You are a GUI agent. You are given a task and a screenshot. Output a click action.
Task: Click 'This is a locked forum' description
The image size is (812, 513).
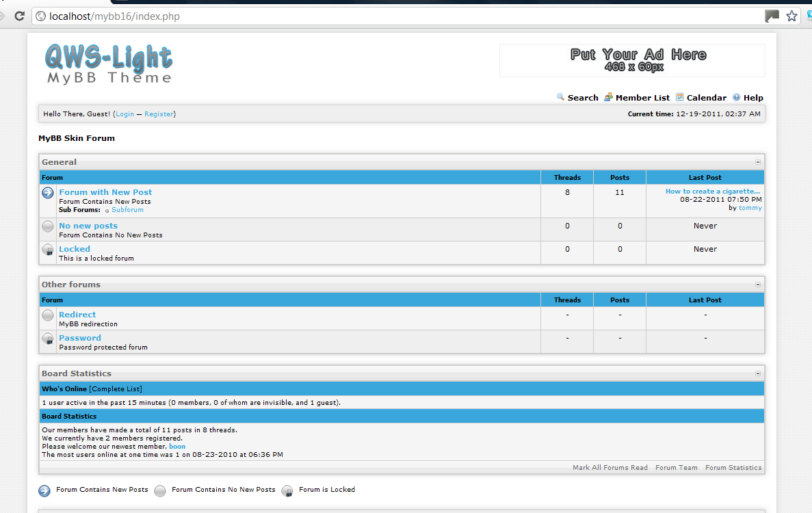tap(96, 259)
